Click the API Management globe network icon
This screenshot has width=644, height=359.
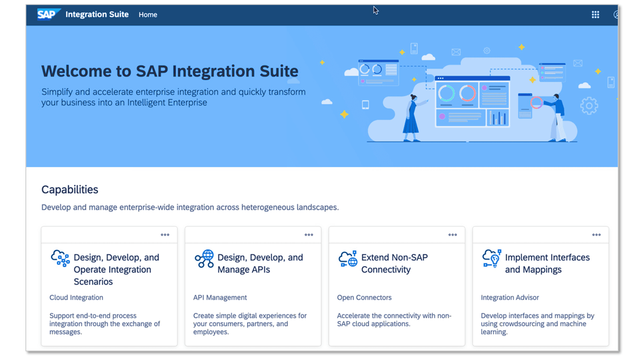204,259
